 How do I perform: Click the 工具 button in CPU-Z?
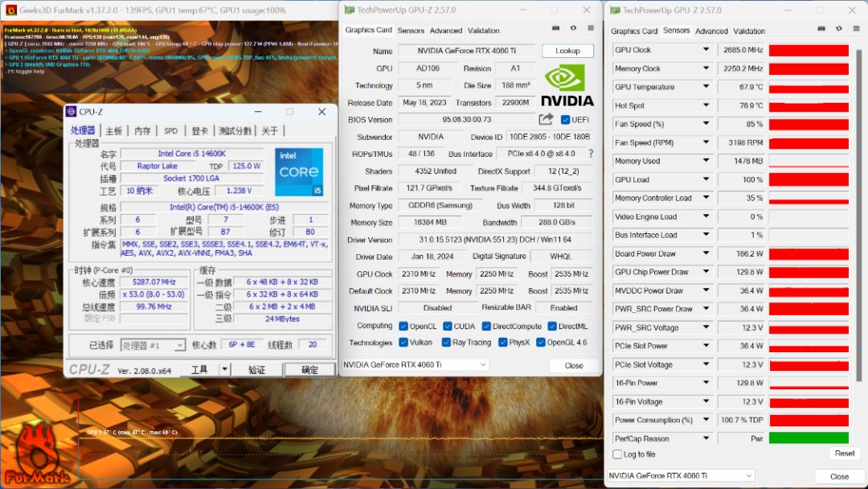pyautogui.click(x=199, y=370)
